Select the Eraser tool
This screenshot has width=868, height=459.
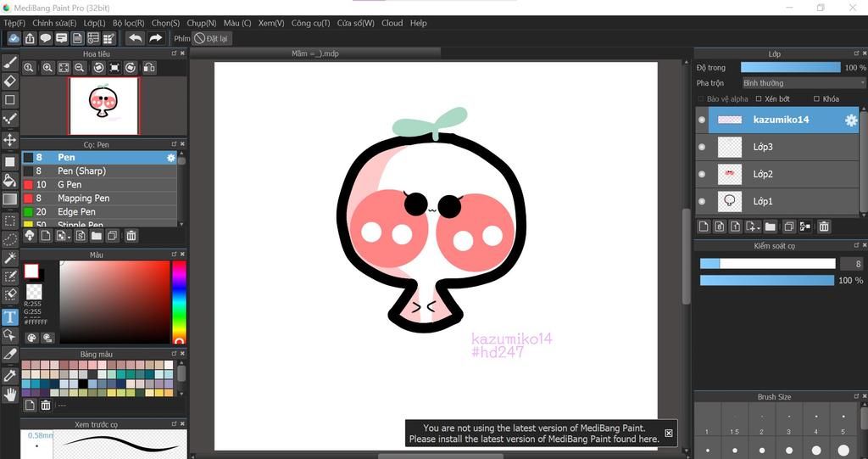(x=10, y=81)
